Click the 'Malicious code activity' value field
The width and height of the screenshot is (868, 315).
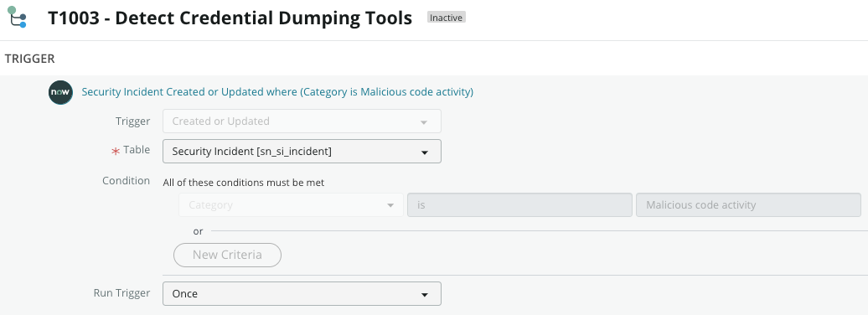point(748,204)
